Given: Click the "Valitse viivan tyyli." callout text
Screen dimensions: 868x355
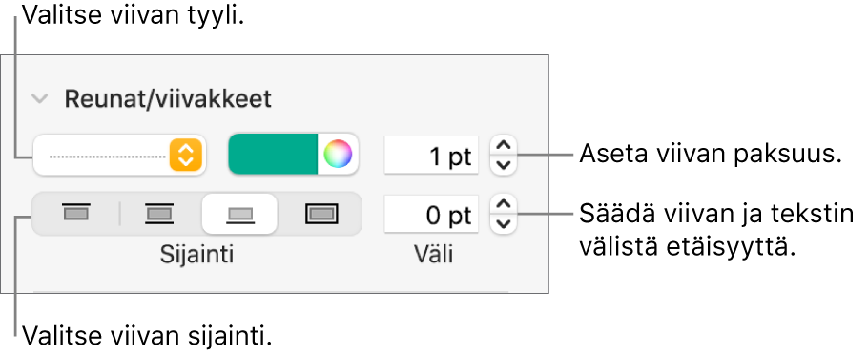Looking at the screenshot, I should point(133,15).
